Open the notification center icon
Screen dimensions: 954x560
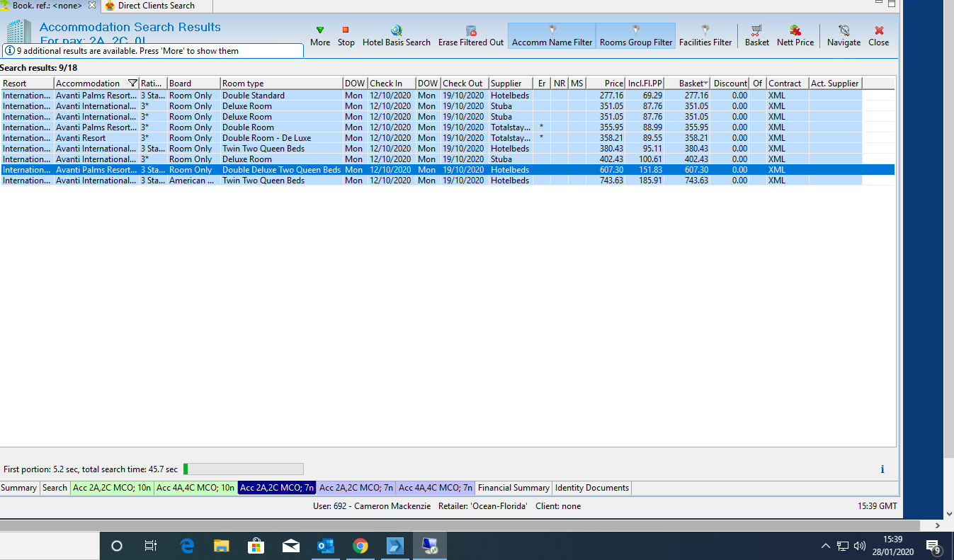point(934,546)
